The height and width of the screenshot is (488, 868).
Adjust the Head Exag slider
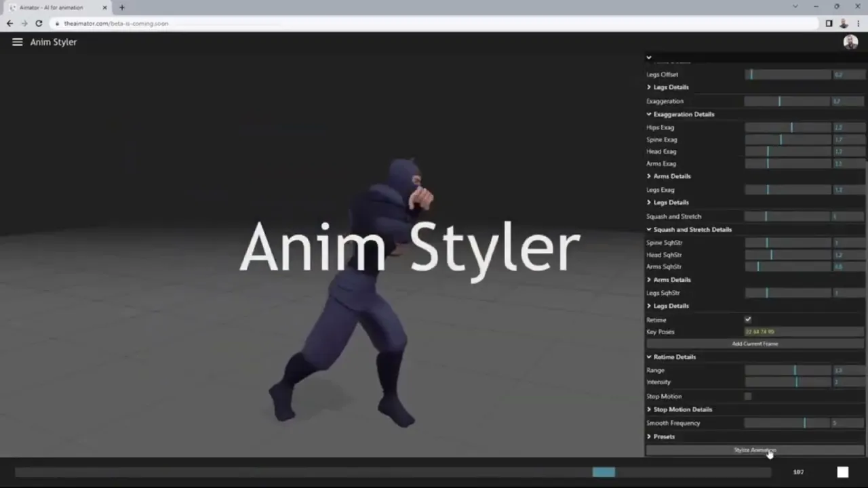pyautogui.click(x=788, y=152)
